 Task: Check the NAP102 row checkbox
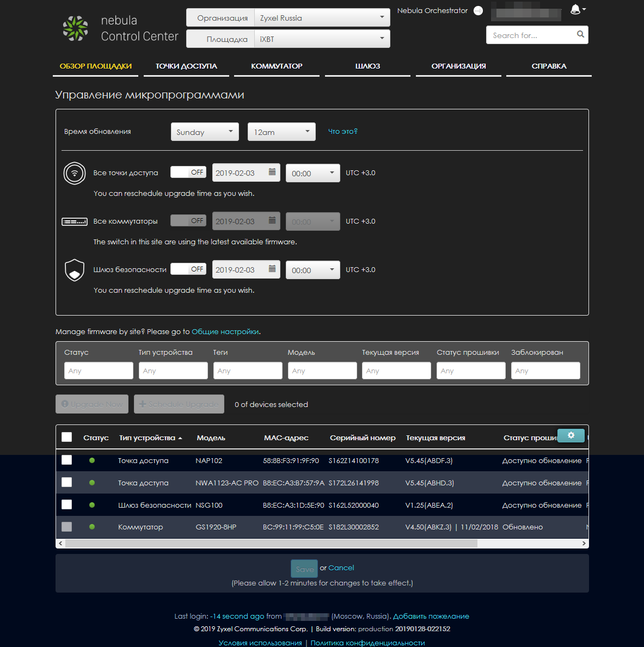click(66, 460)
